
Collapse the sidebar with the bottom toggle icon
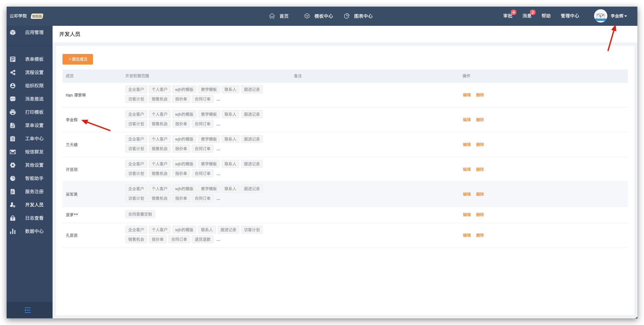point(28,310)
